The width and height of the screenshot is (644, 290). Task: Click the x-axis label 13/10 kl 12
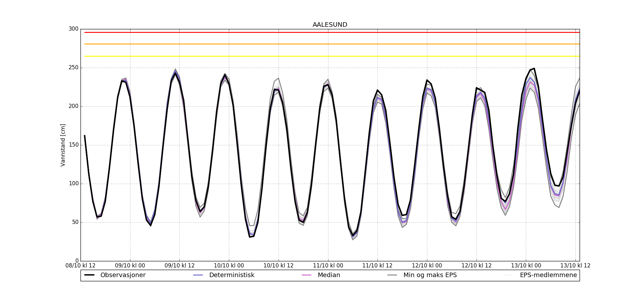point(575,266)
